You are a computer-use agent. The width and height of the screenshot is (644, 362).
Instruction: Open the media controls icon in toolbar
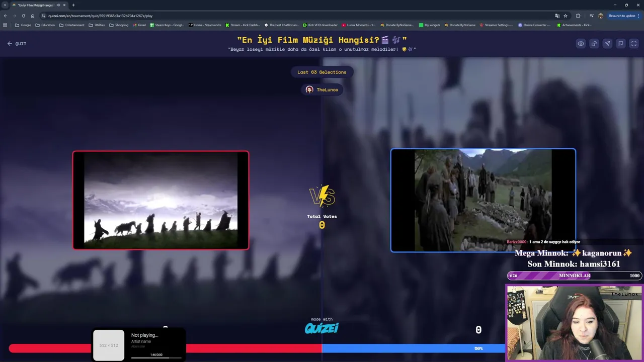pyautogui.click(x=592, y=16)
